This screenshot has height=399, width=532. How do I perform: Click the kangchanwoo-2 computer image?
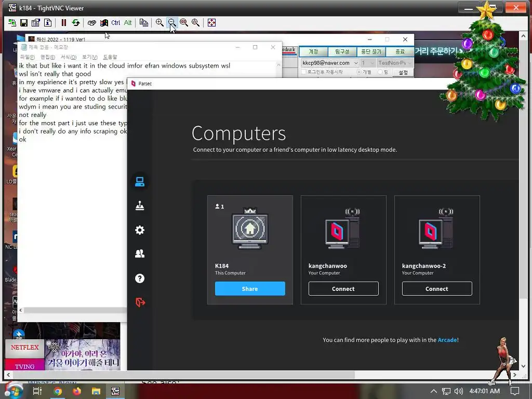click(436, 229)
